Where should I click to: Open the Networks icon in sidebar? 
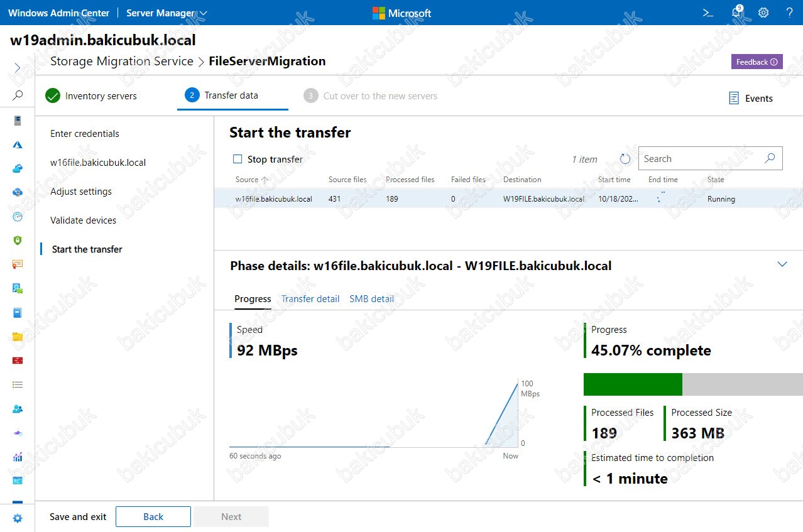click(x=18, y=433)
